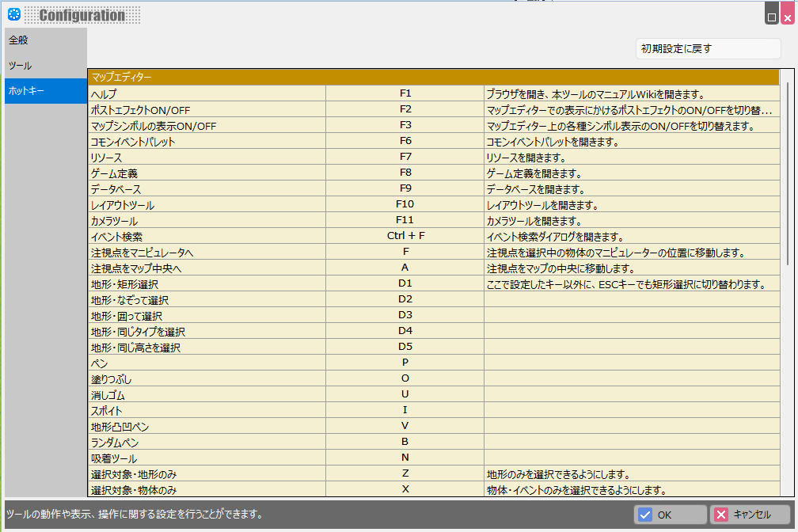Click the マップエディター category header

point(433,78)
